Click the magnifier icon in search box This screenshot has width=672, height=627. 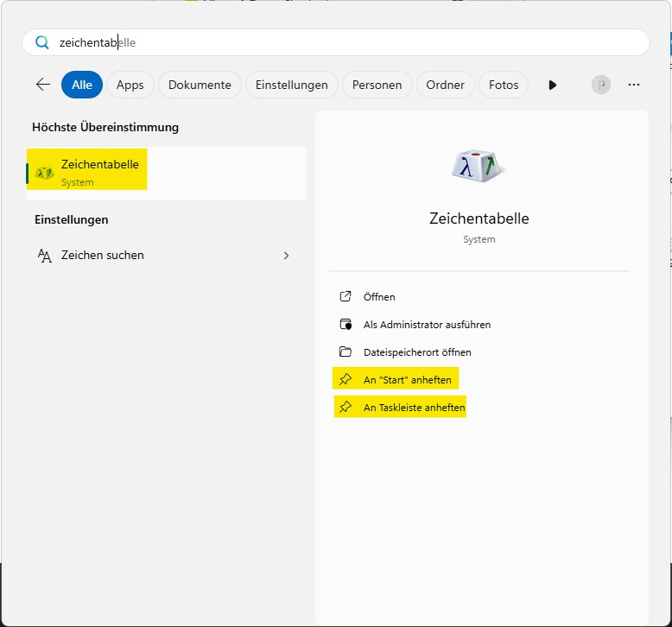tap(42, 42)
